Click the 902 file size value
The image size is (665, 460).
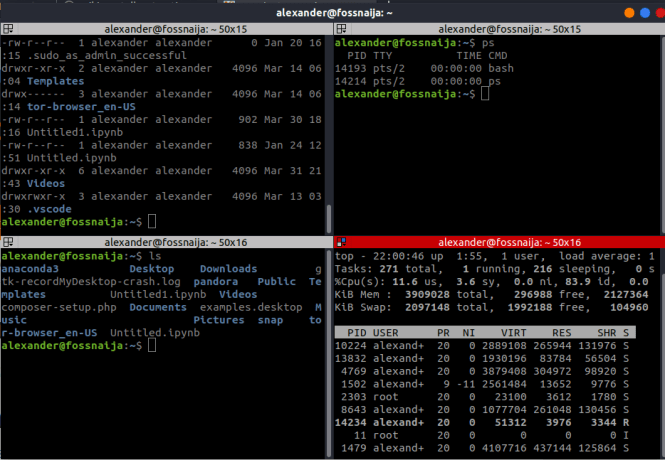coord(248,120)
